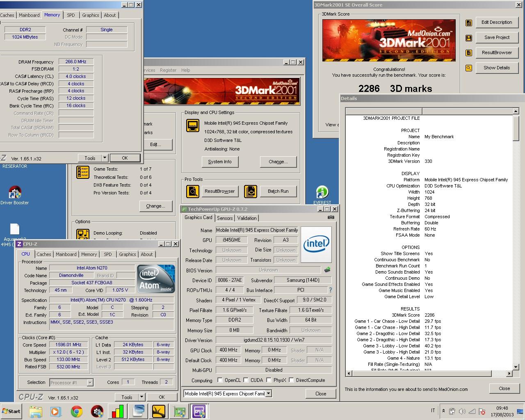525x420 pixels.
Task: Show hidden tray icons arrow
Action: tap(443, 411)
